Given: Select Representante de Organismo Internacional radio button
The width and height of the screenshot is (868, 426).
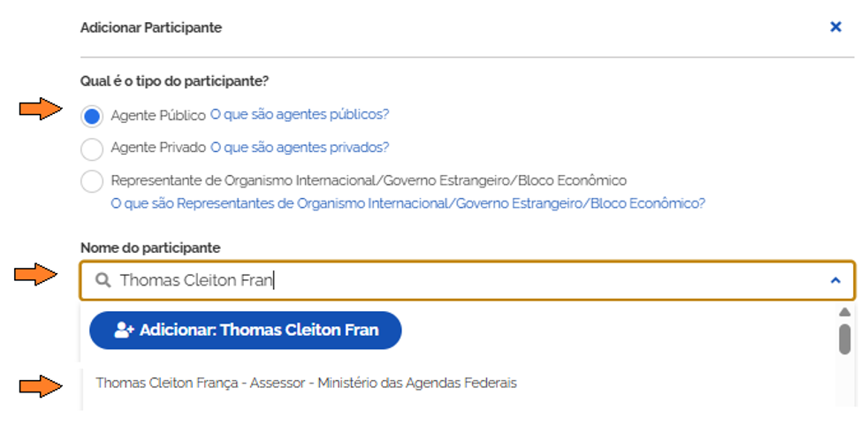Looking at the screenshot, I should point(92,181).
